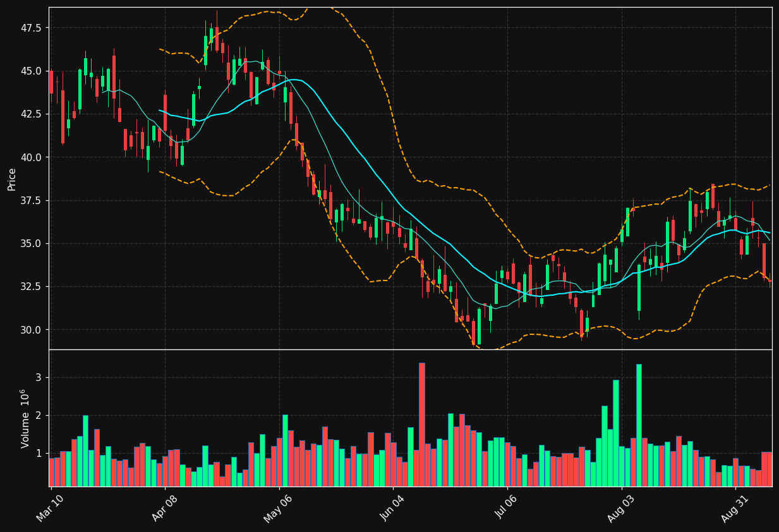Click the volume axis value 2

pyautogui.click(x=40, y=416)
